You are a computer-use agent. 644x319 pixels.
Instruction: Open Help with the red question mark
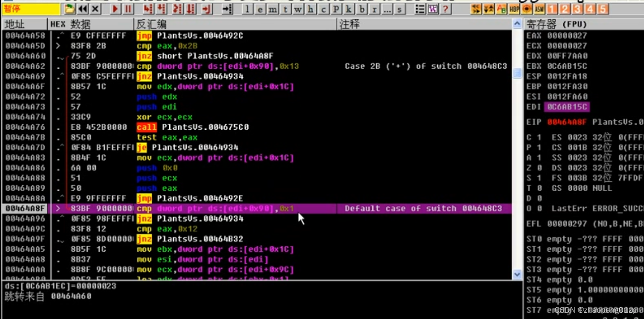coord(445,9)
